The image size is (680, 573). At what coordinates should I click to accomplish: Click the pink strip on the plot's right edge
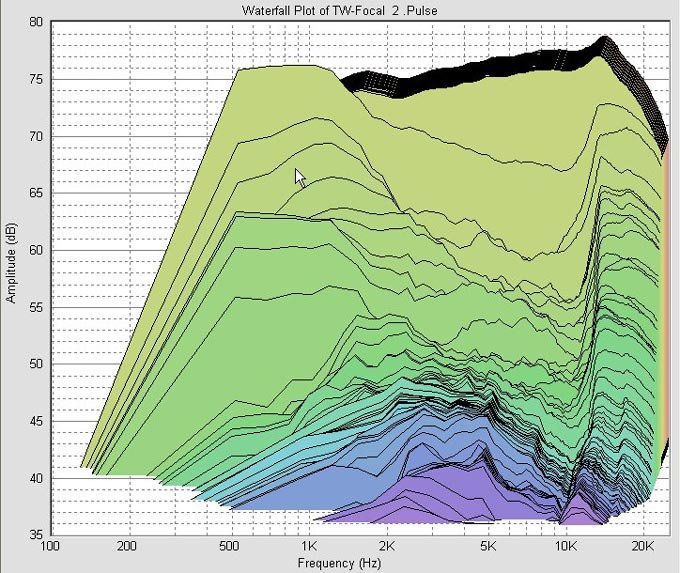click(x=666, y=300)
